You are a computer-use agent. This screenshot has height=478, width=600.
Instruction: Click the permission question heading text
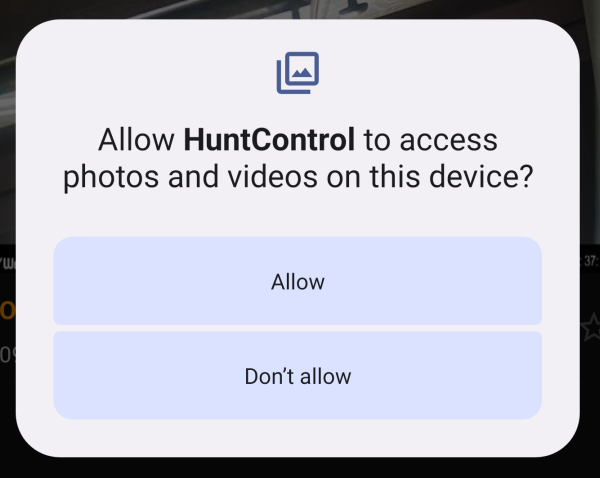point(298,158)
